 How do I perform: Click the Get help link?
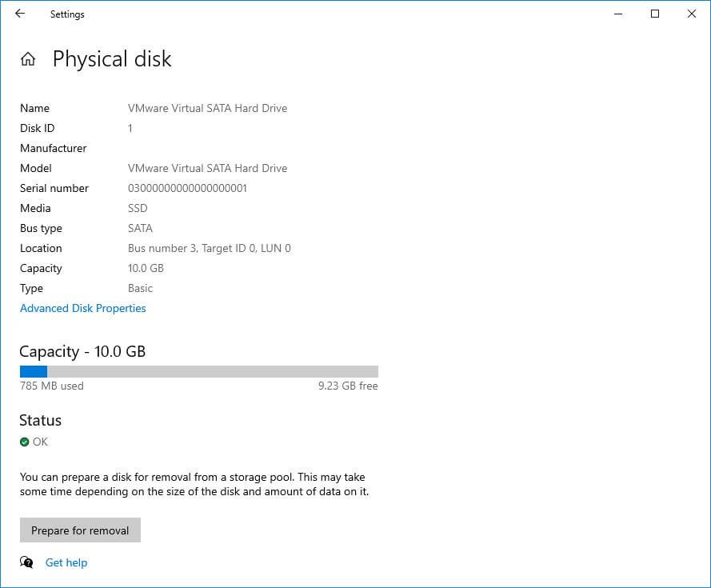66,562
